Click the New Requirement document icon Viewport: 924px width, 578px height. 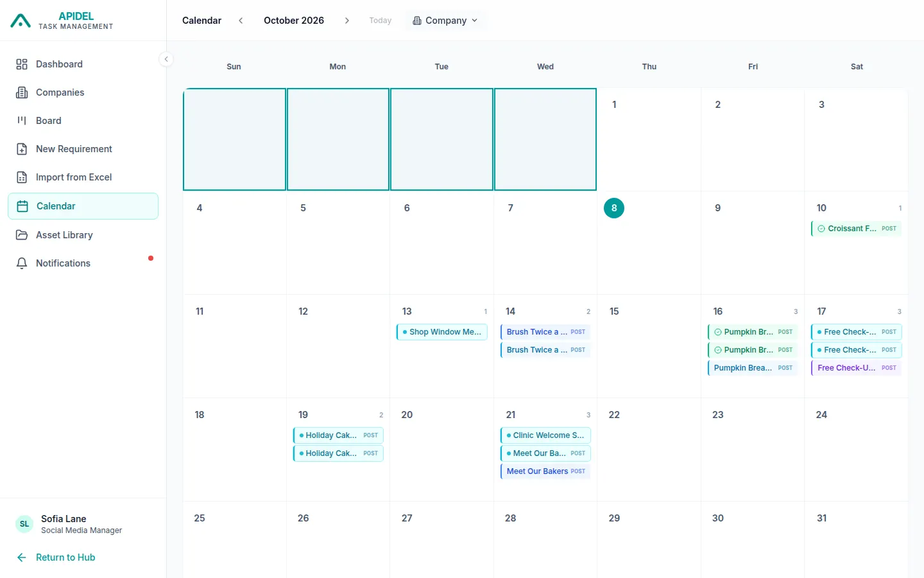pos(22,149)
